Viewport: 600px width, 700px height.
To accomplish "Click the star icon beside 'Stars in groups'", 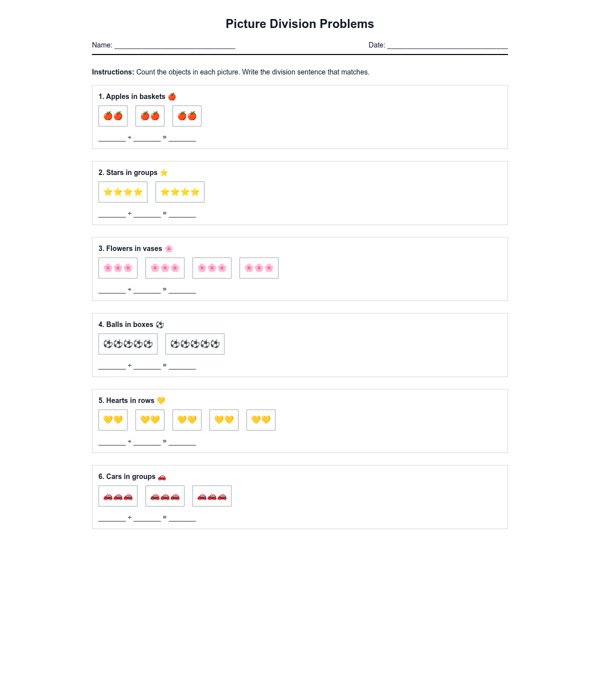I will [x=163, y=172].
